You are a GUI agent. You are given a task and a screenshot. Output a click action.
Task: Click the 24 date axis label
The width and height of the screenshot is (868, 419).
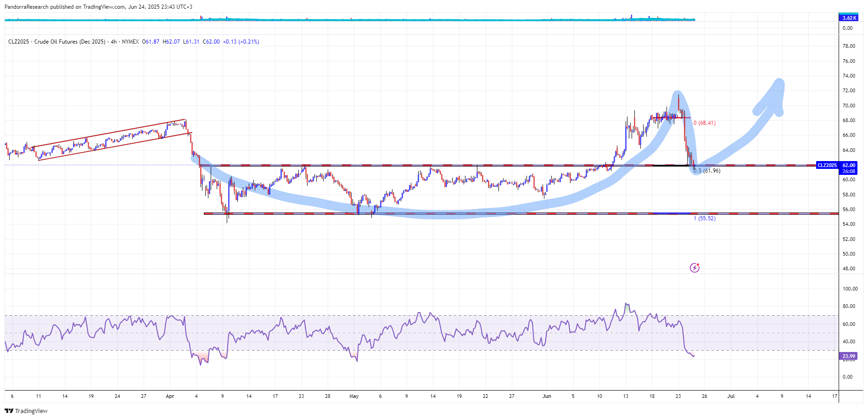pos(117,396)
